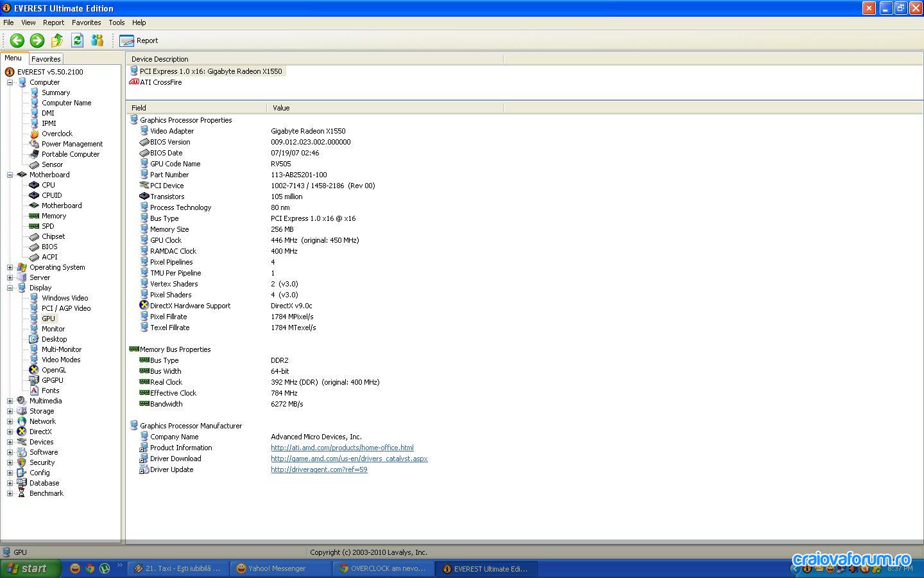Viewport: 924px width, 578px height.
Task: Open the Help menu
Action: [x=139, y=22]
